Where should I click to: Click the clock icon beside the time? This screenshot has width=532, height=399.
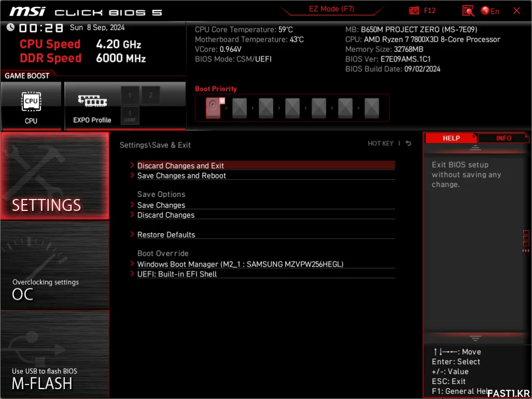10,27
